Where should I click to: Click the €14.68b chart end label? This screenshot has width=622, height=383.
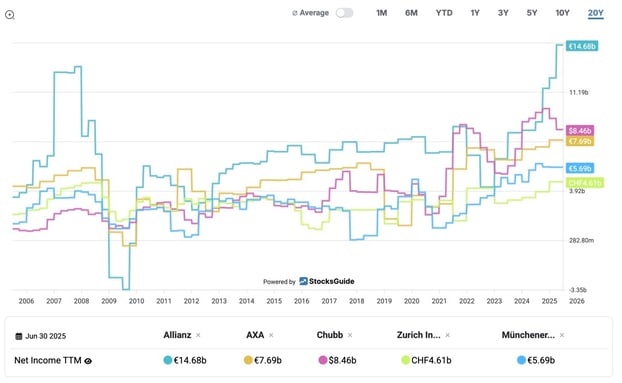coord(582,46)
